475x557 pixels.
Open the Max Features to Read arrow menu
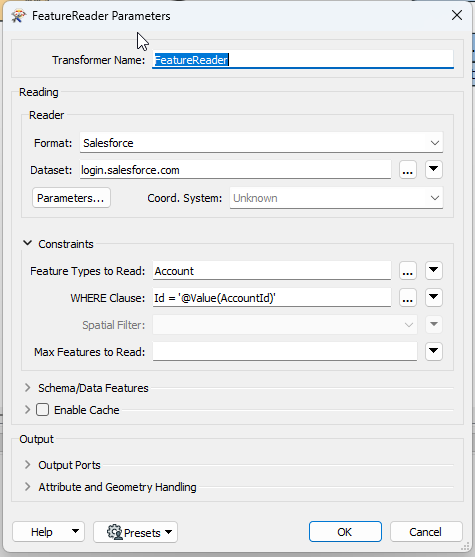point(433,352)
